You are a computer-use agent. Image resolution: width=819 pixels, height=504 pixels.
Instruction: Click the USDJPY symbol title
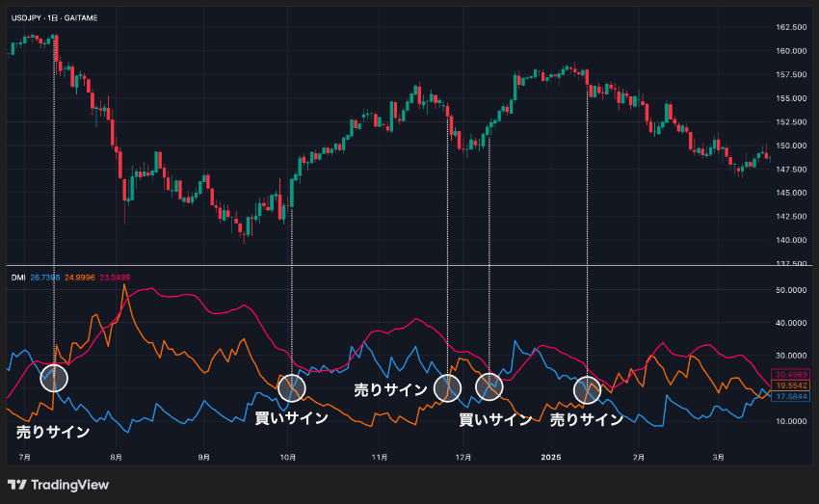[54, 17]
